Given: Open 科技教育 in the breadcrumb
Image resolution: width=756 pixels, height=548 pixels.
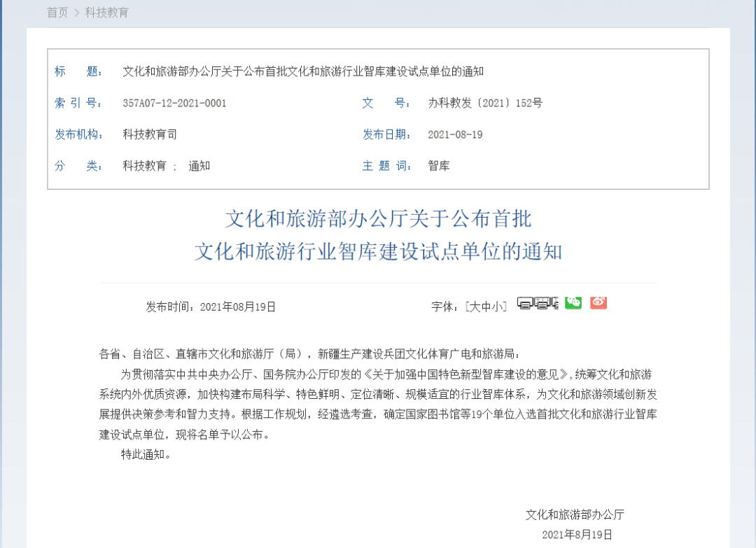Looking at the screenshot, I should point(107,13).
